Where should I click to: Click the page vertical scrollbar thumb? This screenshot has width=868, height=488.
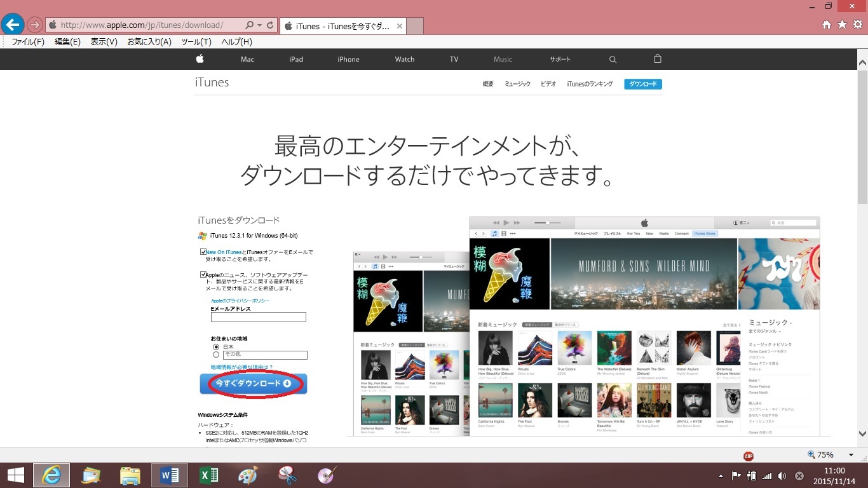[x=862, y=137]
